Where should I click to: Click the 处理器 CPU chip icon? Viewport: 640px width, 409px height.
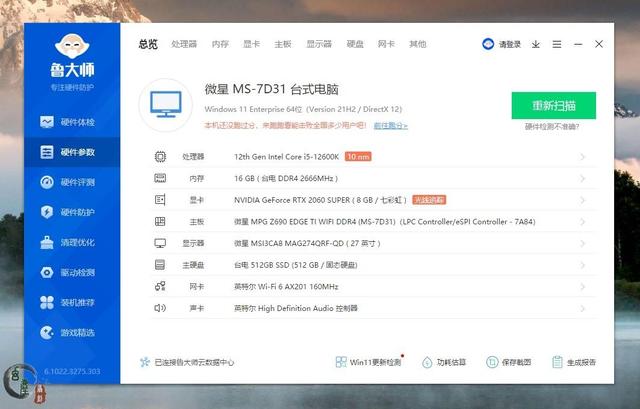point(160,157)
